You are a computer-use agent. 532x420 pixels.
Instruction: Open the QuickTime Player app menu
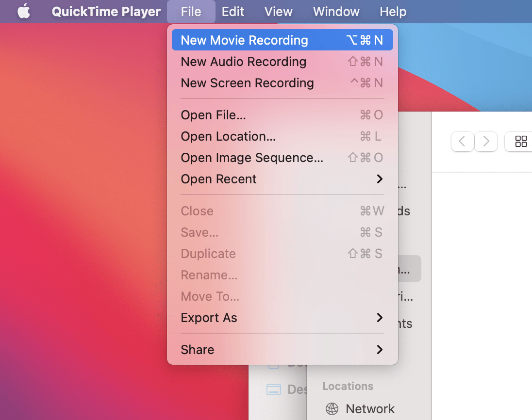(x=106, y=12)
